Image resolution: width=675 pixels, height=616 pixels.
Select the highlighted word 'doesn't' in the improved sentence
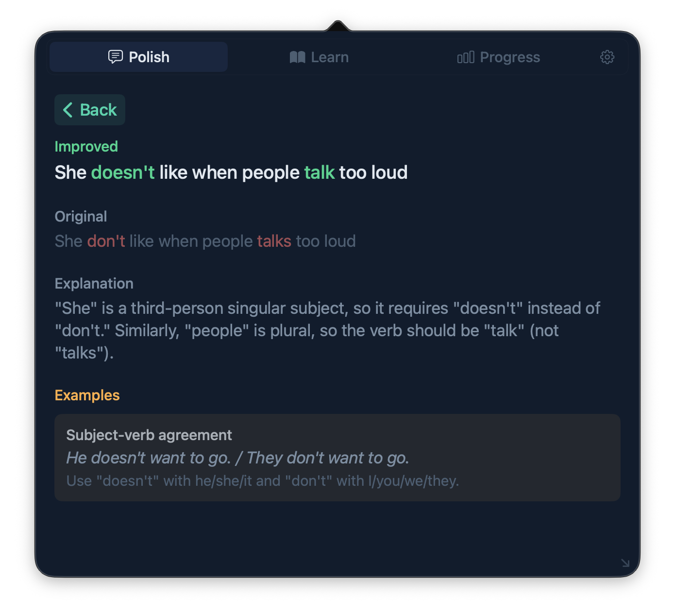(122, 172)
